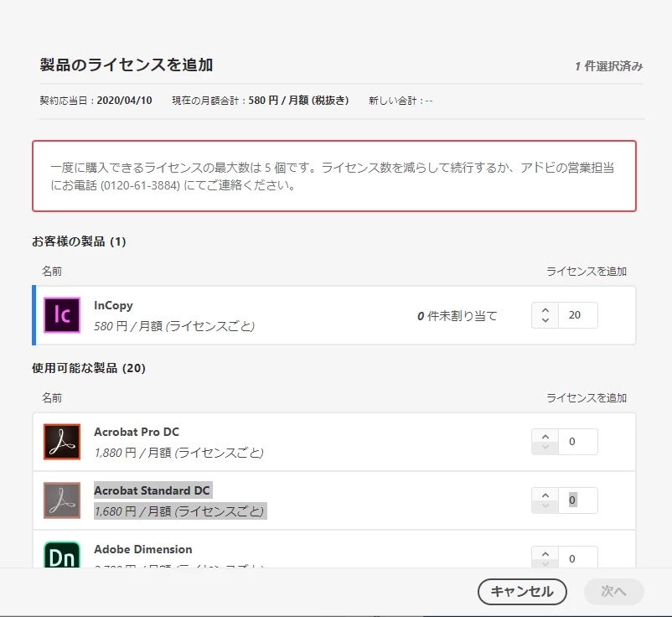Select the Acrobat Pro DC name
This screenshot has height=617, width=672.
pyautogui.click(x=137, y=432)
